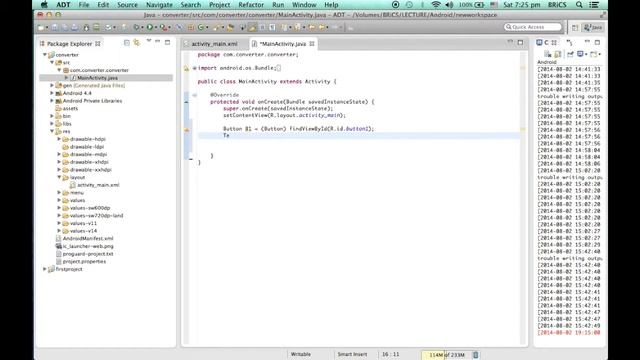Select AndroidManifest.xml in Package Explorer

88,238
